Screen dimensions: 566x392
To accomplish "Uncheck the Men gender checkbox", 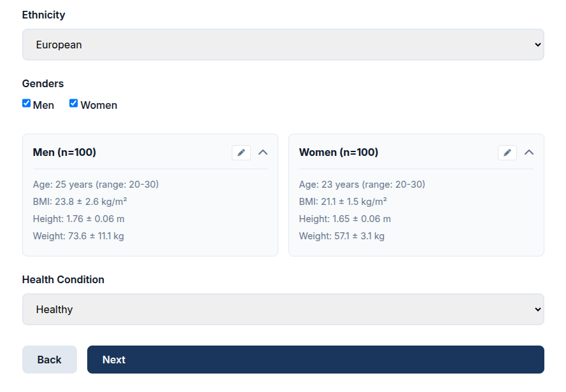I will [x=26, y=102].
